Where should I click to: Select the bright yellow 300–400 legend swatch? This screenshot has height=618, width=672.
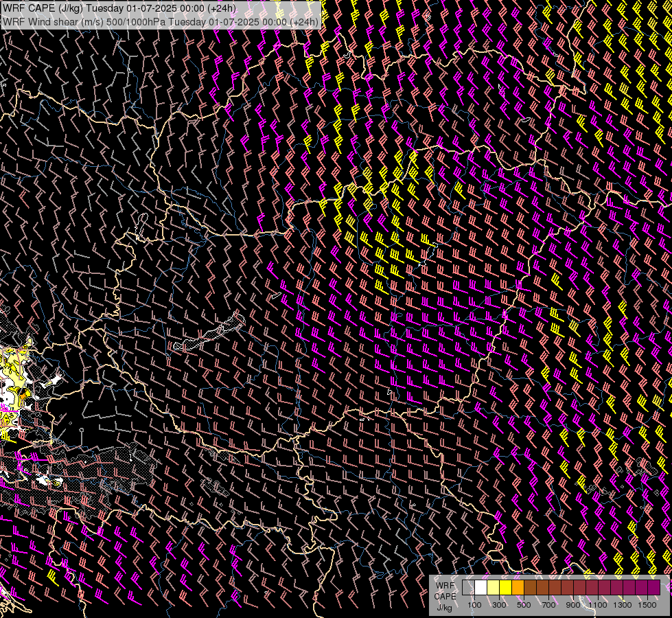coord(505,587)
